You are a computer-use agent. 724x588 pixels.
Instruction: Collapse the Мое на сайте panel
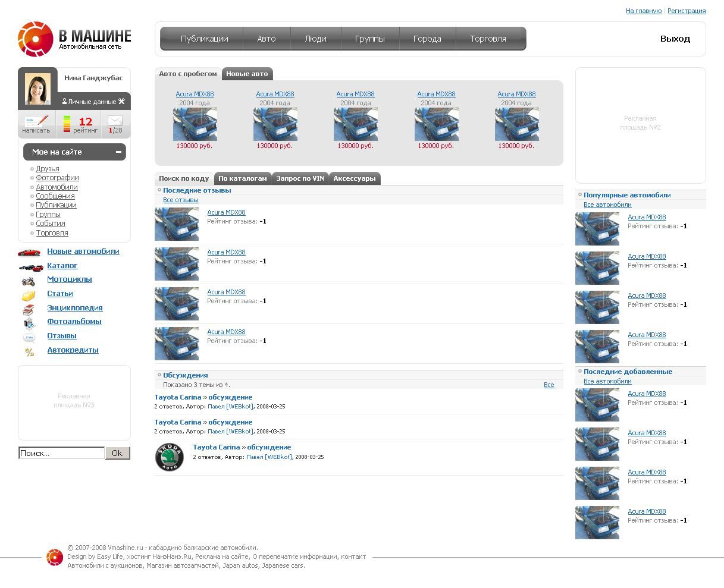(118, 152)
